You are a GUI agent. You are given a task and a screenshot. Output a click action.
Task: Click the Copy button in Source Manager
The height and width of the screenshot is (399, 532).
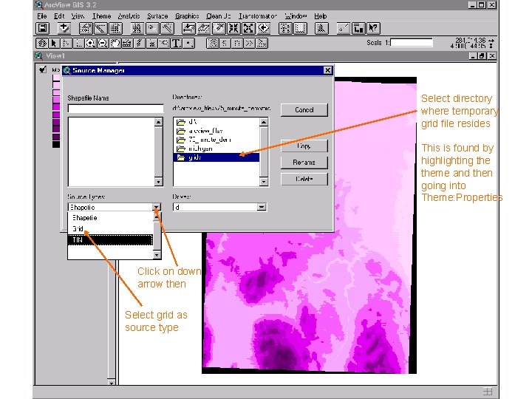pyautogui.click(x=304, y=146)
